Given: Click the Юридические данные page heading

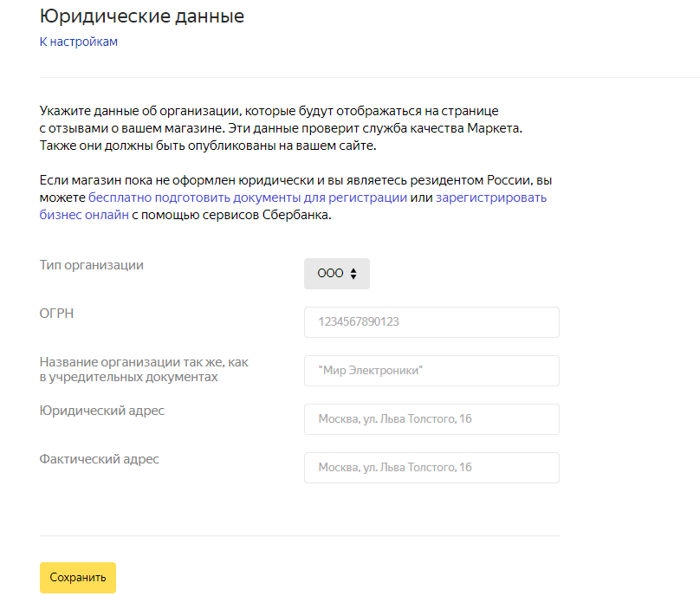Looking at the screenshot, I should pos(141,16).
